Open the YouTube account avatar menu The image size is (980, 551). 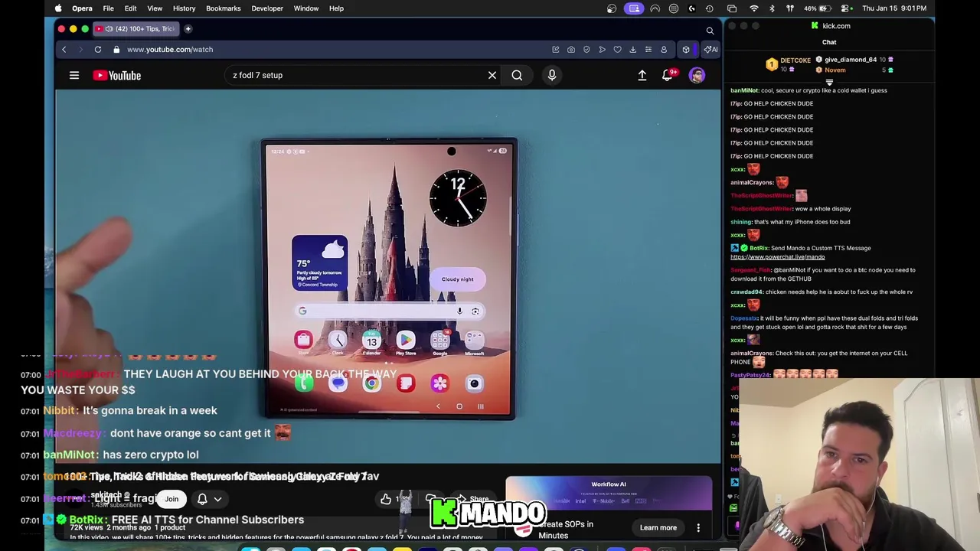(697, 75)
